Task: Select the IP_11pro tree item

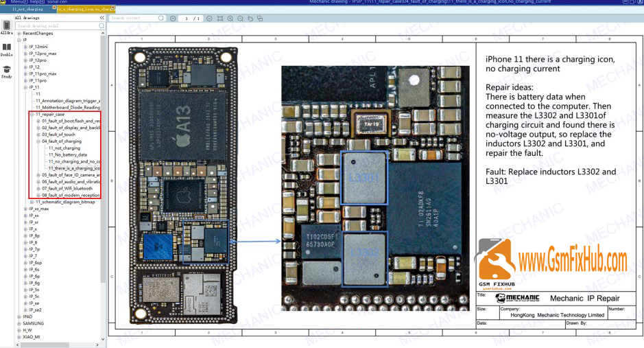Action: (38, 80)
